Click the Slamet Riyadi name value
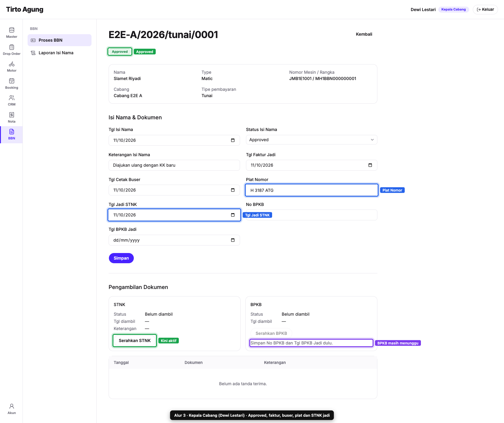The image size is (504, 423). pyautogui.click(x=127, y=79)
